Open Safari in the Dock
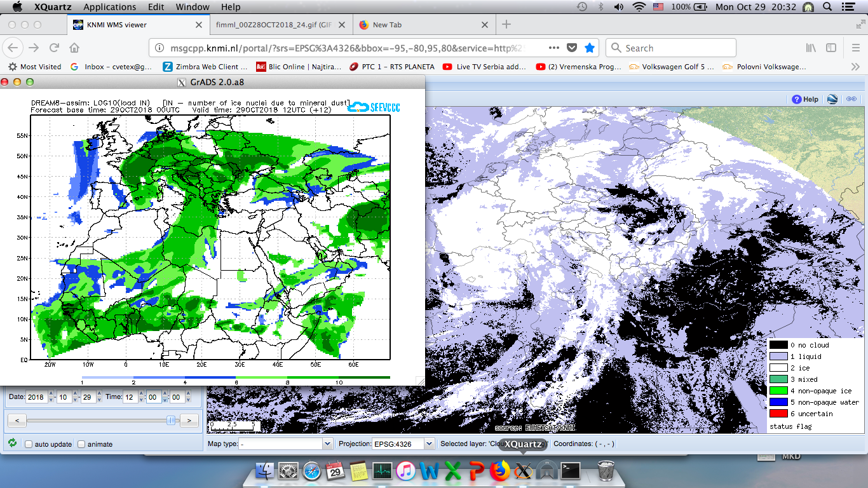Viewport: 868px width, 488px height. [312, 471]
